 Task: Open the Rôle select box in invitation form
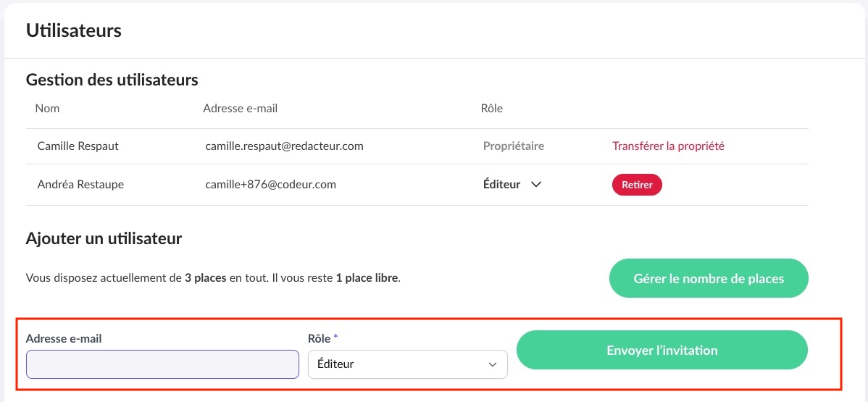tap(407, 364)
